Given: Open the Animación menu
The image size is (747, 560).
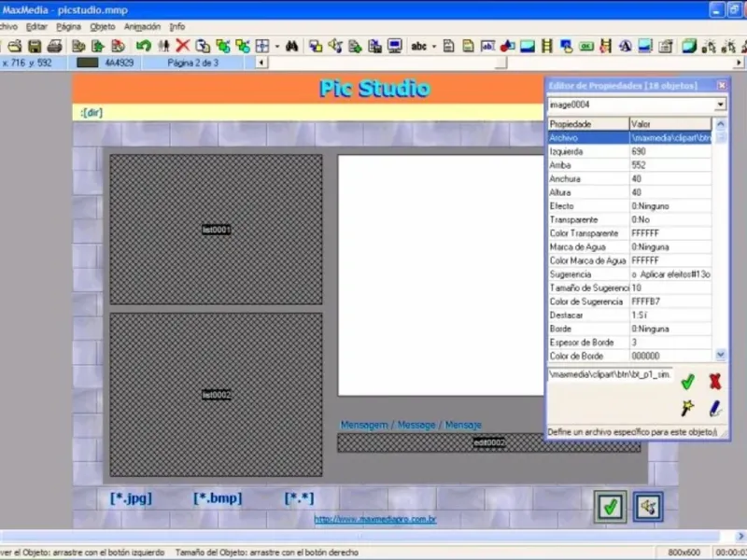Looking at the screenshot, I should point(142,27).
